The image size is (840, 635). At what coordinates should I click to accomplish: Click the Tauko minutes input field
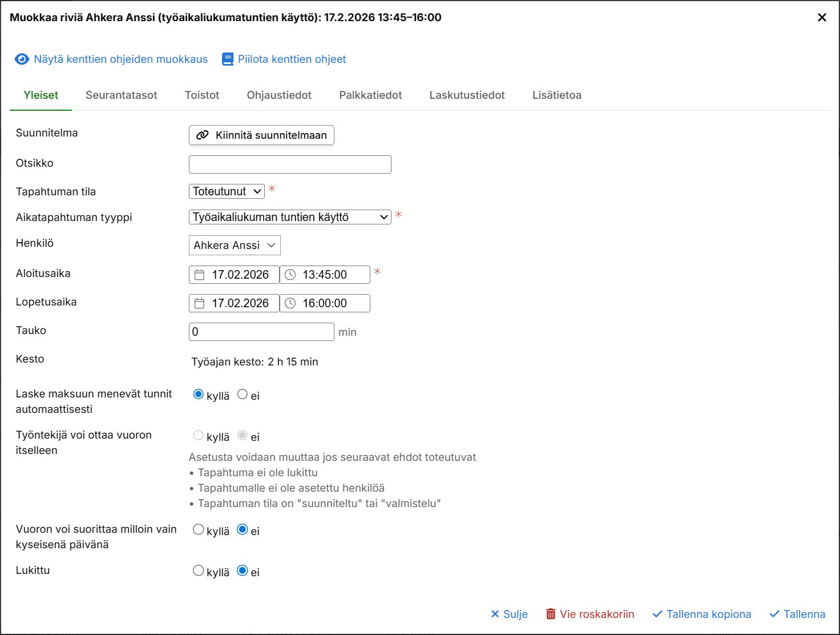261,332
